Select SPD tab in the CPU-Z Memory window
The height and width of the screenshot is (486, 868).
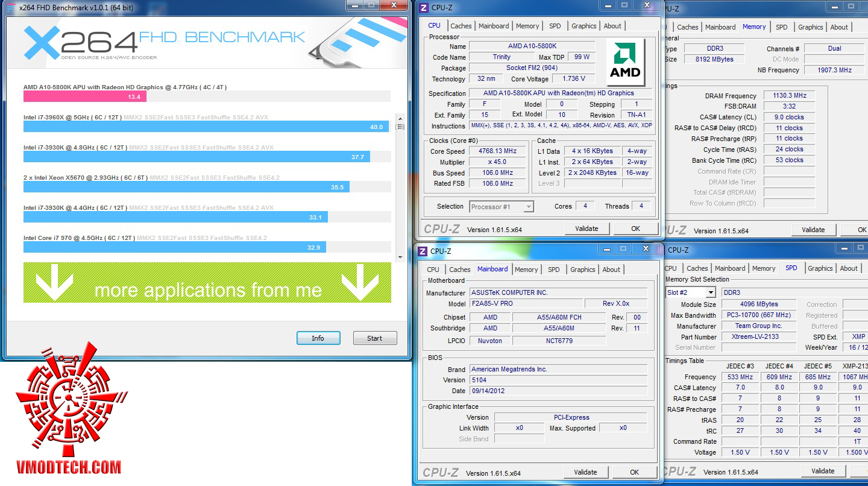(x=782, y=27)
